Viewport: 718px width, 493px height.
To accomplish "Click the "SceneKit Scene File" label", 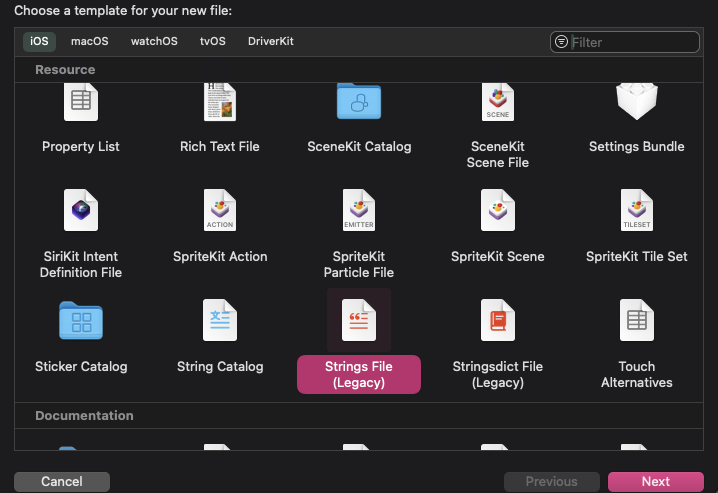I will pos(498,154).
